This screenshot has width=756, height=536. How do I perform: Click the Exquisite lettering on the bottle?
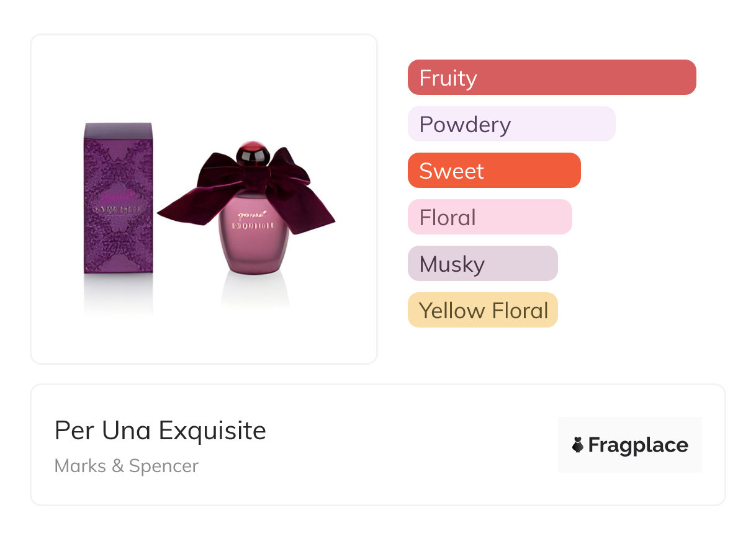(x=253, y=226)
